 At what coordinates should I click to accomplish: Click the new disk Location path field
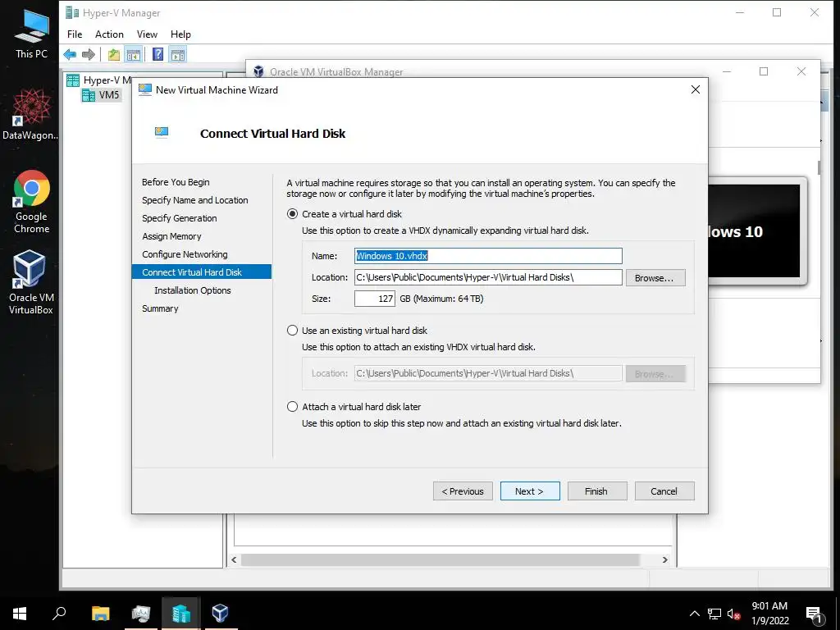pyautogui.click(x=488, y=277)
